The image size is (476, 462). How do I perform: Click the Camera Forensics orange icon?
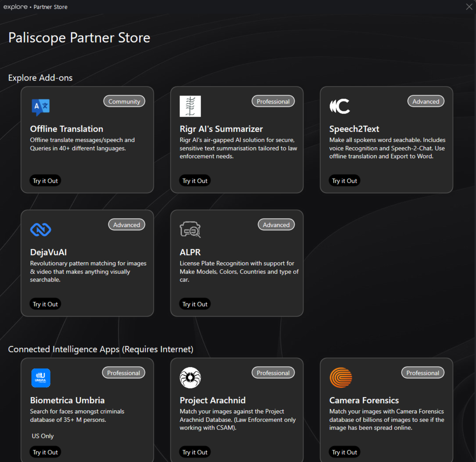point(340,378)
